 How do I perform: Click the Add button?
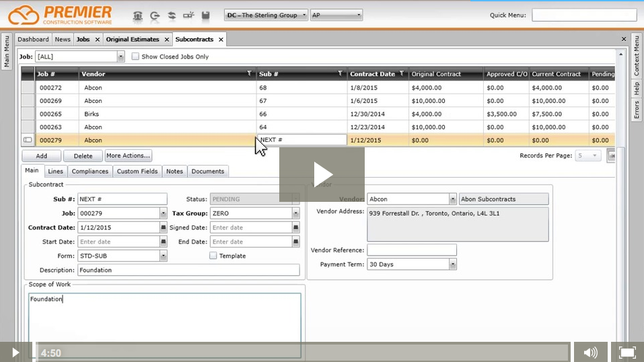tap(42, 155)
